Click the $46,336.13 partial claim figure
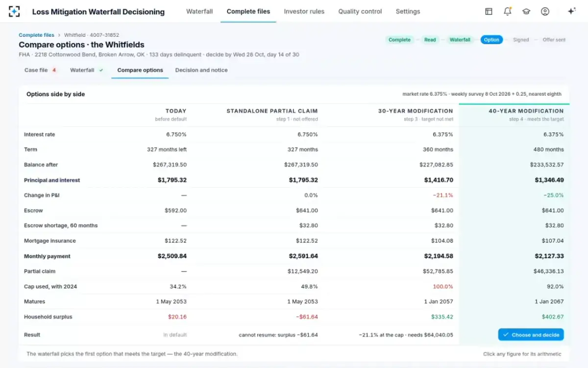Image resolution: width=588 pixels, height=368 pixels. tap(548, 271)
